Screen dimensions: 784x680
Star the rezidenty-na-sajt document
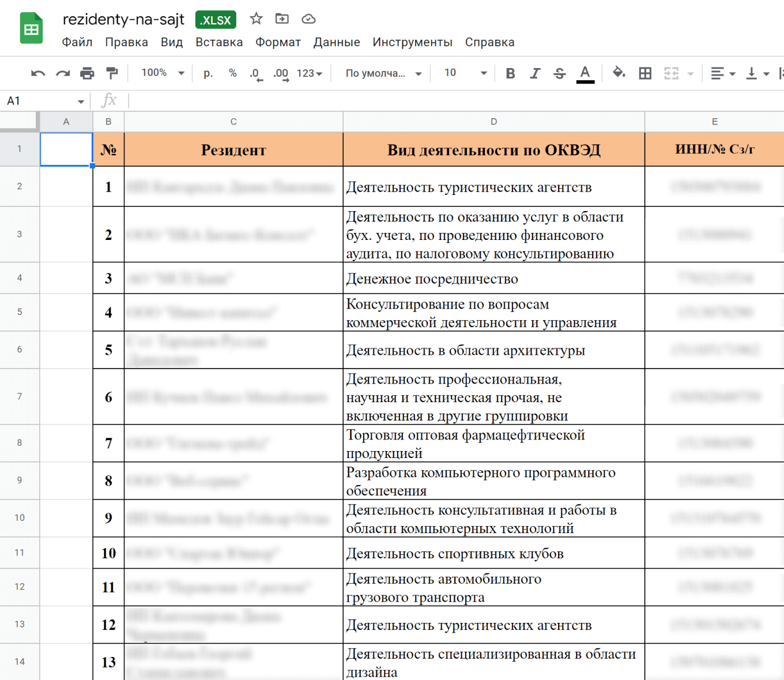(256, 19)
